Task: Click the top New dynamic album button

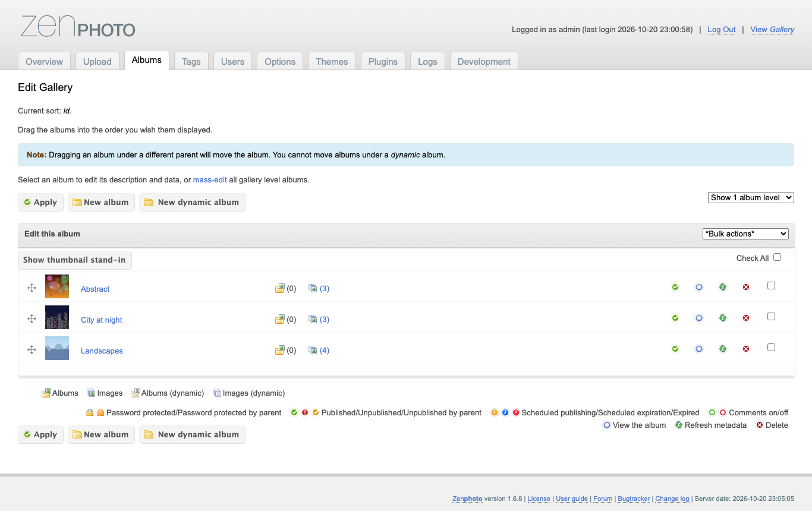Action: [192, 202]
